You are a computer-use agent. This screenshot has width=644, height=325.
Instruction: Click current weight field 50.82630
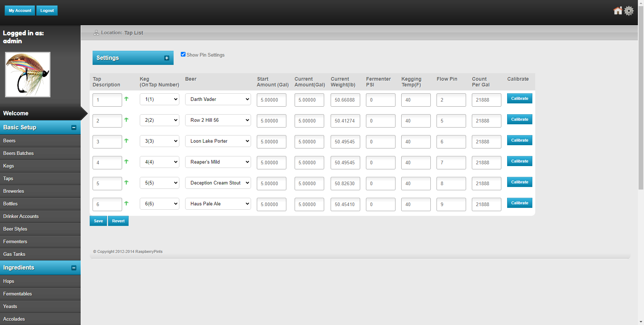coord(345,184)
